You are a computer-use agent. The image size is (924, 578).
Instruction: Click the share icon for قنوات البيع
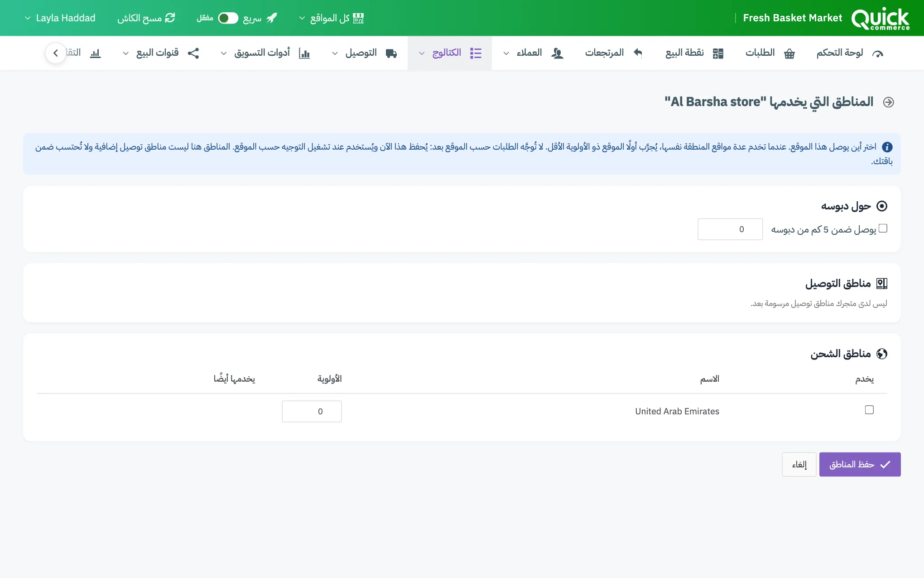click(193, 53)
